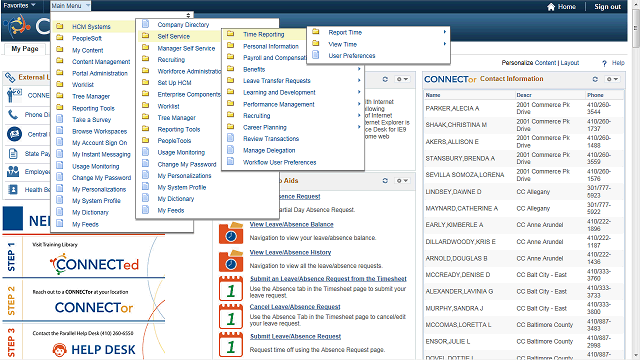
Task: Open the Cancel Leave/Absence Request link
Action: pos(295,307)
